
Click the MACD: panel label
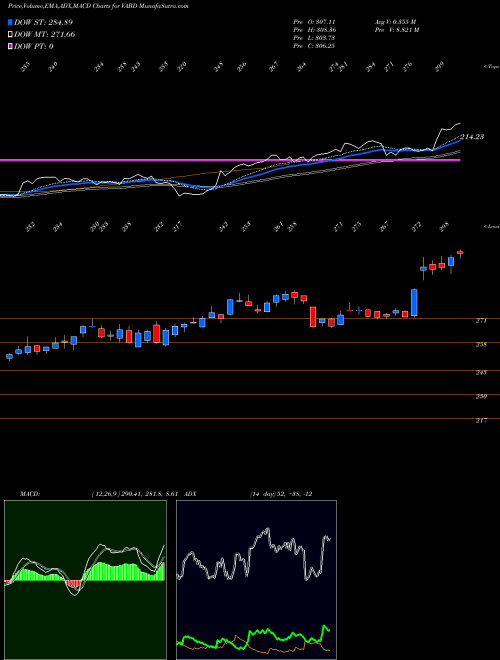coord(30,494)
